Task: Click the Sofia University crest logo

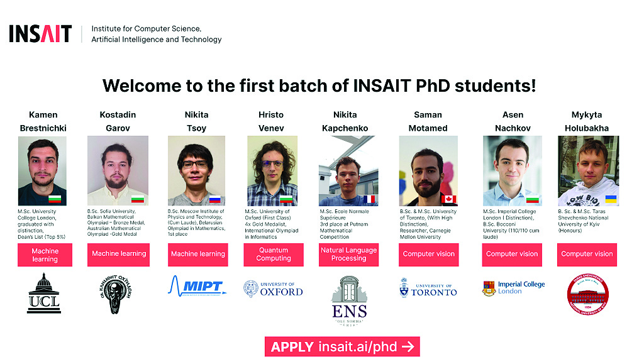Action: 116,294
